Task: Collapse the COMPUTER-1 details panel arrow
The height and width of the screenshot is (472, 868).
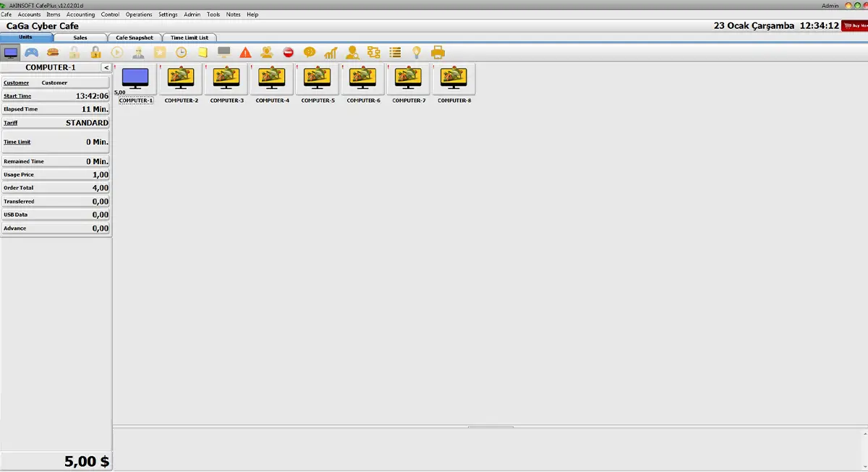Action: coord(106,67)
